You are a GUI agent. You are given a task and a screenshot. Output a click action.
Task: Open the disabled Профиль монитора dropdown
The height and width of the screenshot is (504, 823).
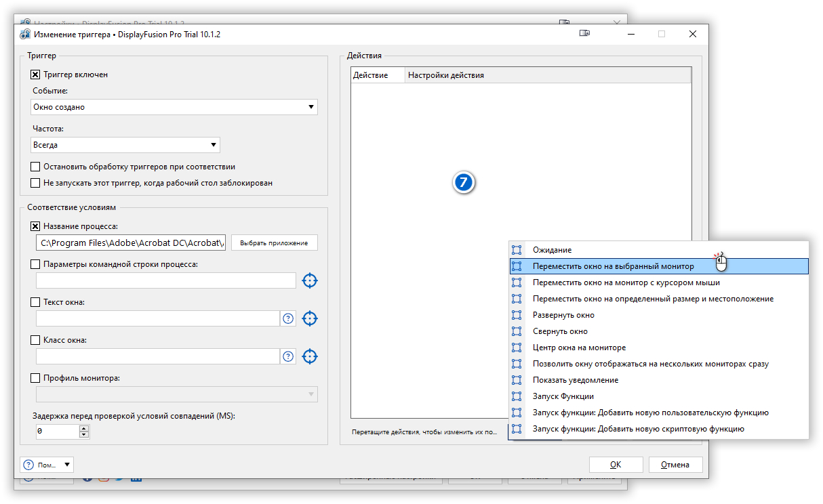(x=177, y=394)
